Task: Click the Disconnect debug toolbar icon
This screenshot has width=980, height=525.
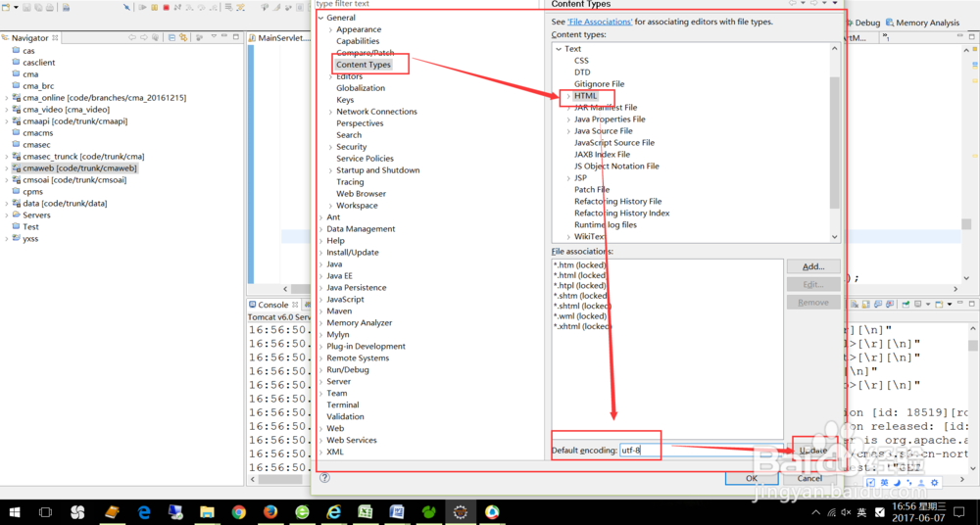Action: pyautogui.click(x=177, y=7)
